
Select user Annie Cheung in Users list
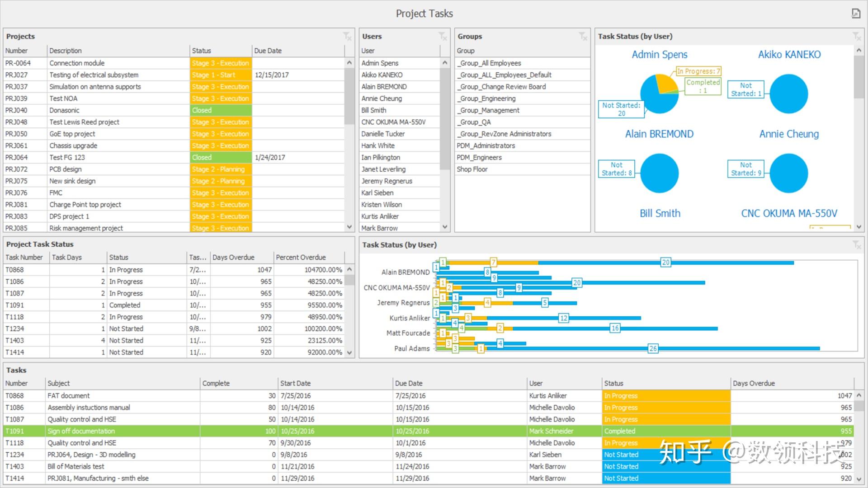coord(382,99)
